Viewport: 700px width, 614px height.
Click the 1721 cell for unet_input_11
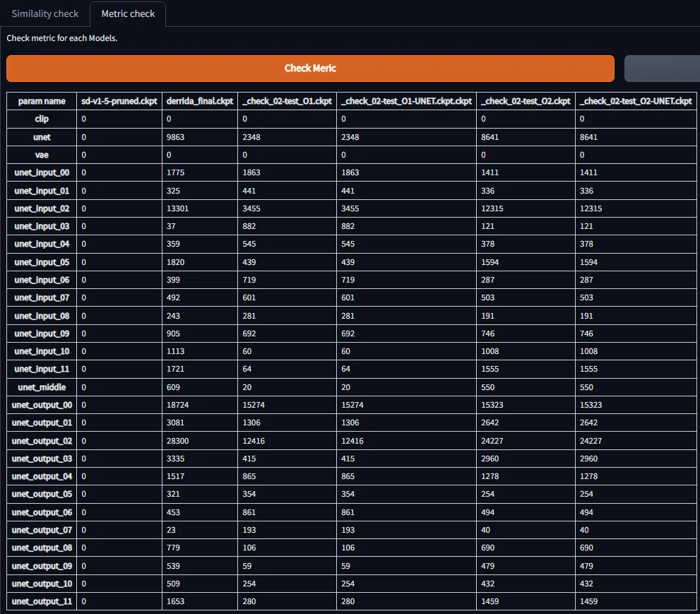(200, 369)
